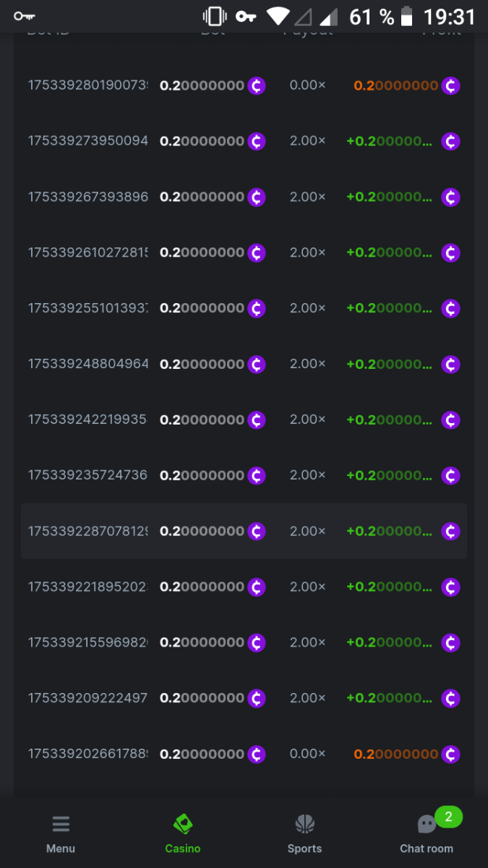Click green profit amount of bet 175339215596982
The height and width of the screenshot is (868, 488).
[389, 642]
